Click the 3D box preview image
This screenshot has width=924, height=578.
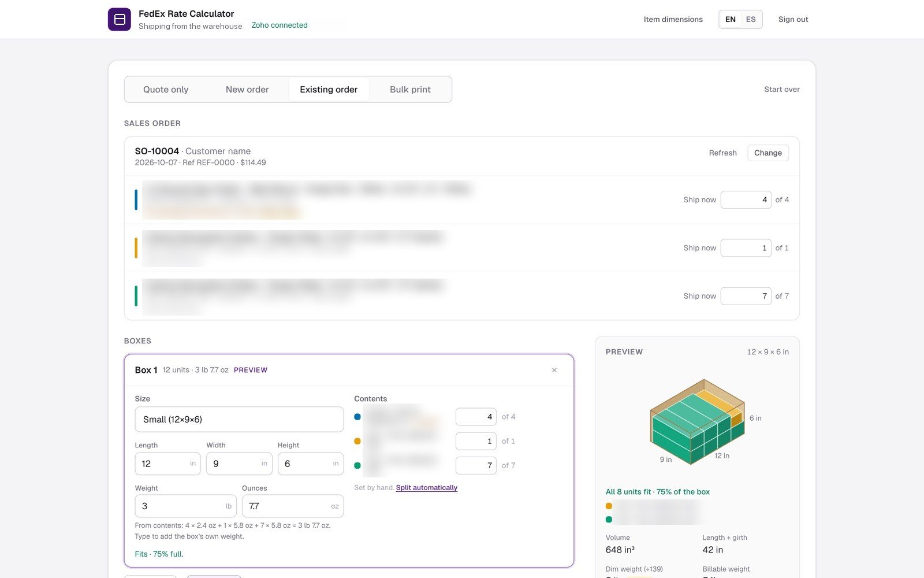[698, 422]
